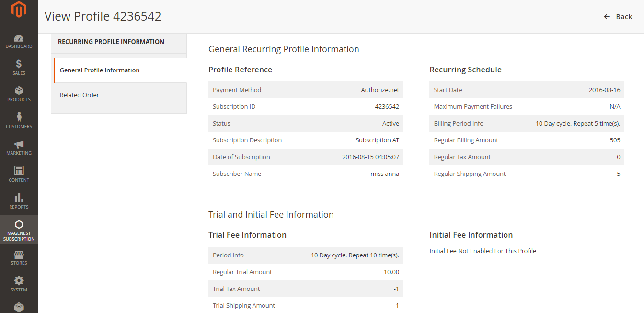The width and height of the screenshot is (644, 313).
Task: Open the System gear icon
Action: 19,281
